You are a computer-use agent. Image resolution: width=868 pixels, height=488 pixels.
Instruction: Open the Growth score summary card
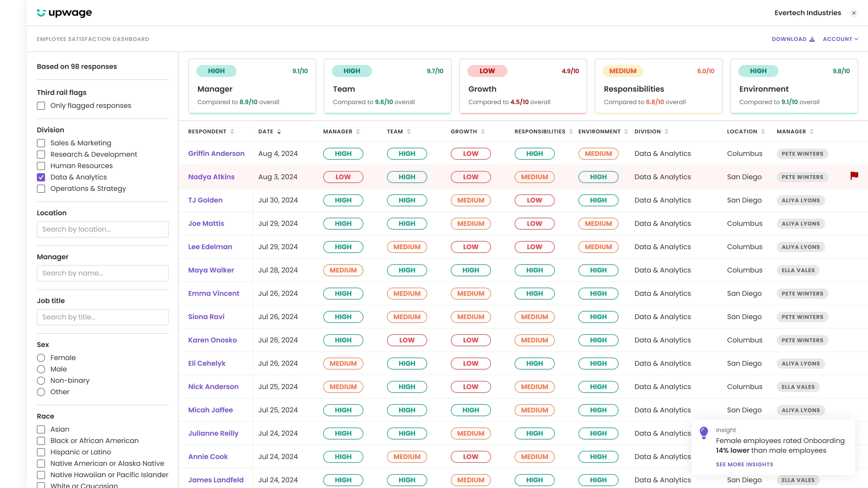(523, 86)
